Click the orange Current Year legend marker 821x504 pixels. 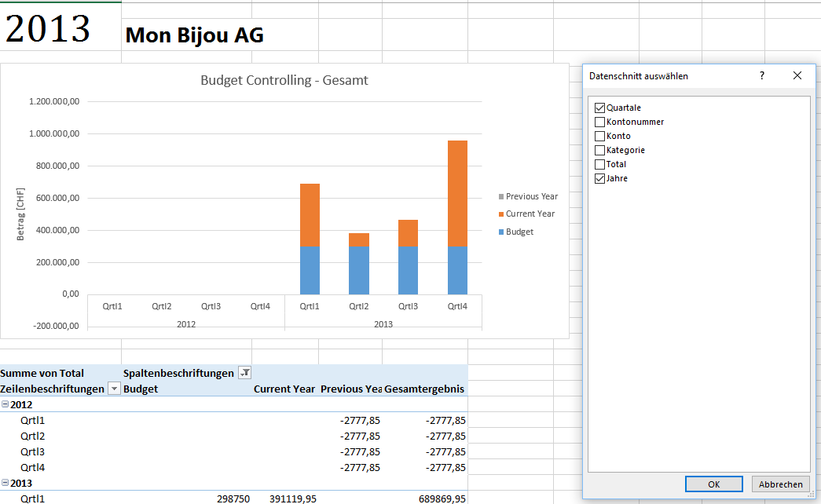point(500,214)
